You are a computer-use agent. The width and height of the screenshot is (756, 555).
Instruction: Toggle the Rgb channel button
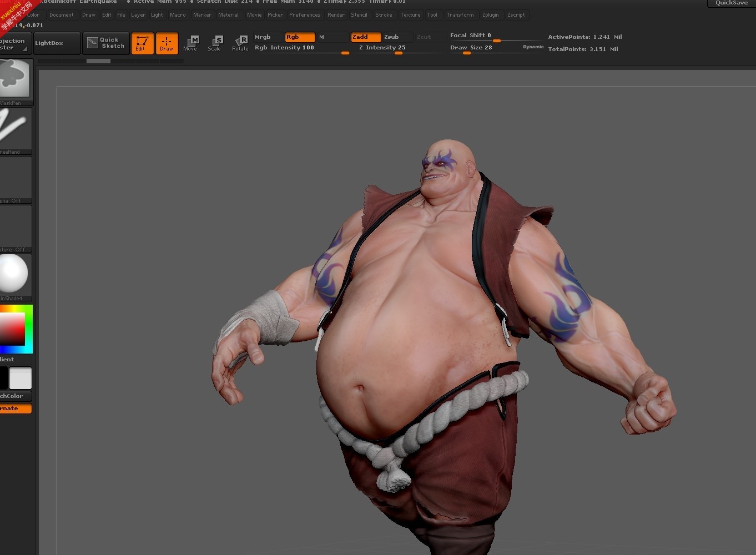tap(300, 37)
